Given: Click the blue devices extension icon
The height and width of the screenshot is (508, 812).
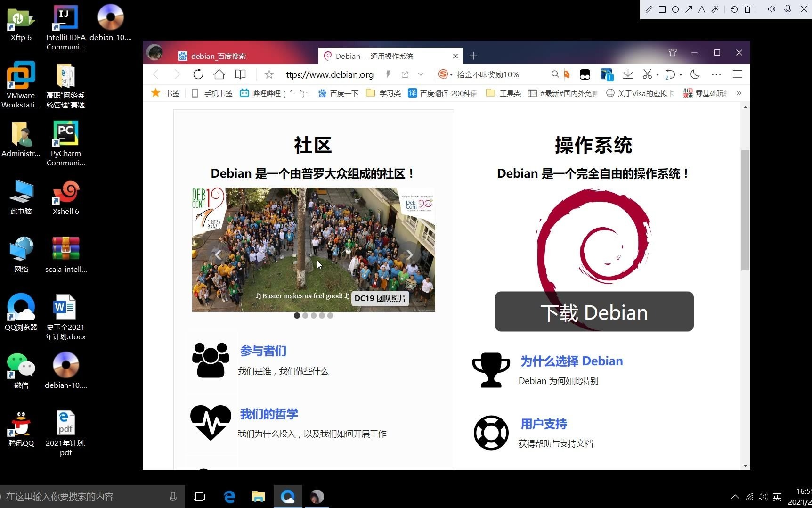Looking at the screenshot, I should tap(607, 74).
